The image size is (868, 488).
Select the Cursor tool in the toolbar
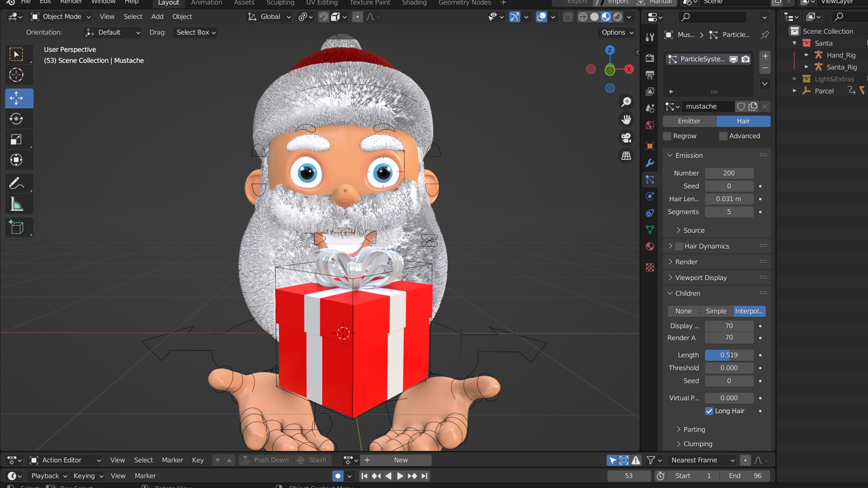pos(16,75)
